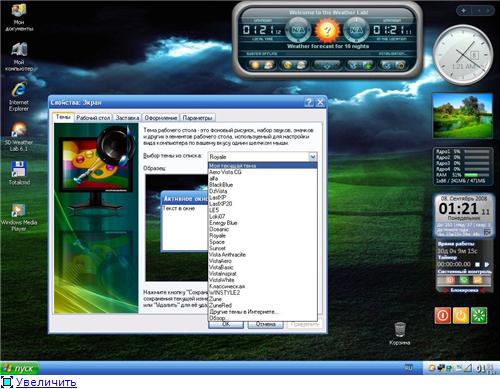This screenshot has height=389, width=500.
Task: Choose the Aero Vista CG theme
Action: pos(225,172)
